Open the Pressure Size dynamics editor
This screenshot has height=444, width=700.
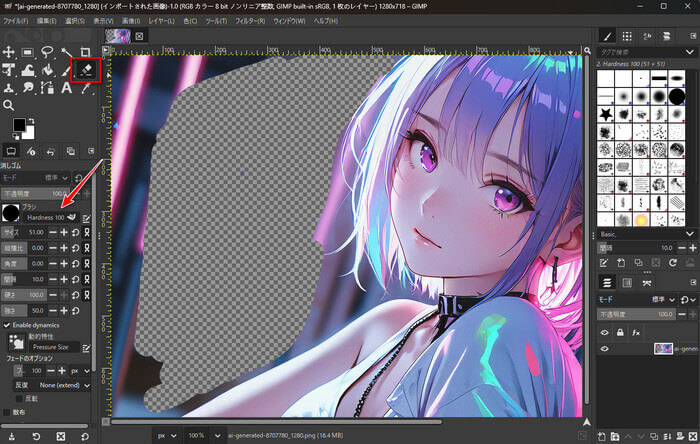tap(86, 348)
